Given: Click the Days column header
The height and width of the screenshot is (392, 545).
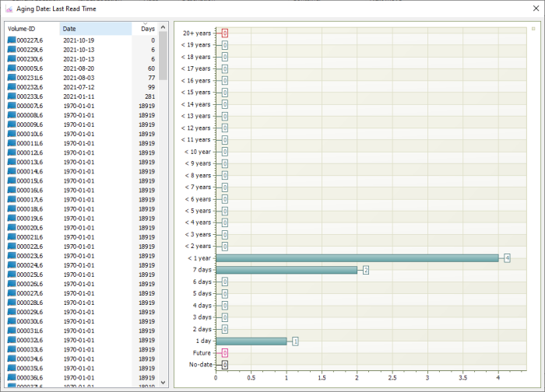Looking at the screenshot, I should (x=147, y=29).
